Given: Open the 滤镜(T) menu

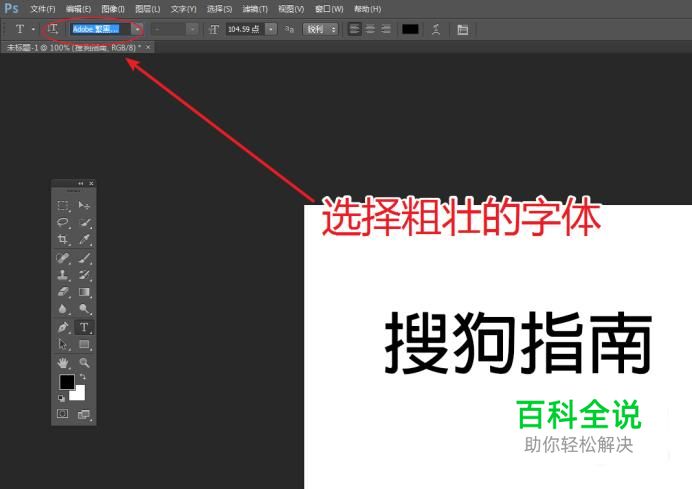Looking at the screenshot, I should click(x=255, y=9).
